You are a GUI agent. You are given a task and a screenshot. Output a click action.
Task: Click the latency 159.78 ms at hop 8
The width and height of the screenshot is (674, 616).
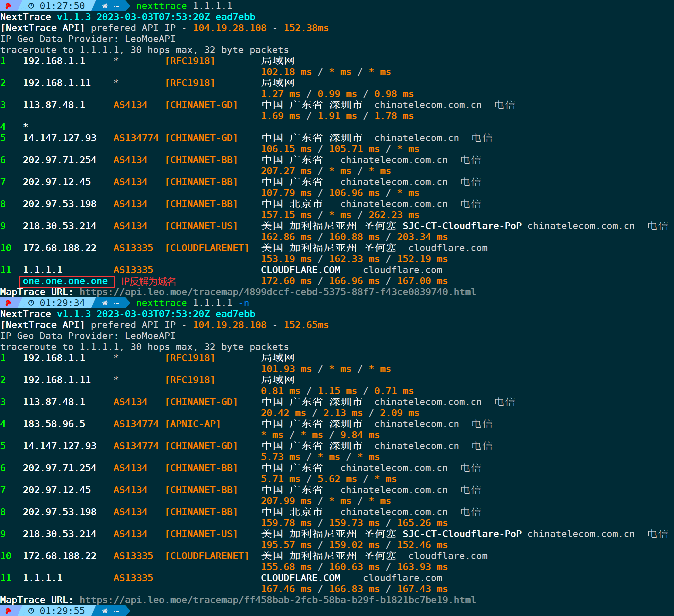286,523
